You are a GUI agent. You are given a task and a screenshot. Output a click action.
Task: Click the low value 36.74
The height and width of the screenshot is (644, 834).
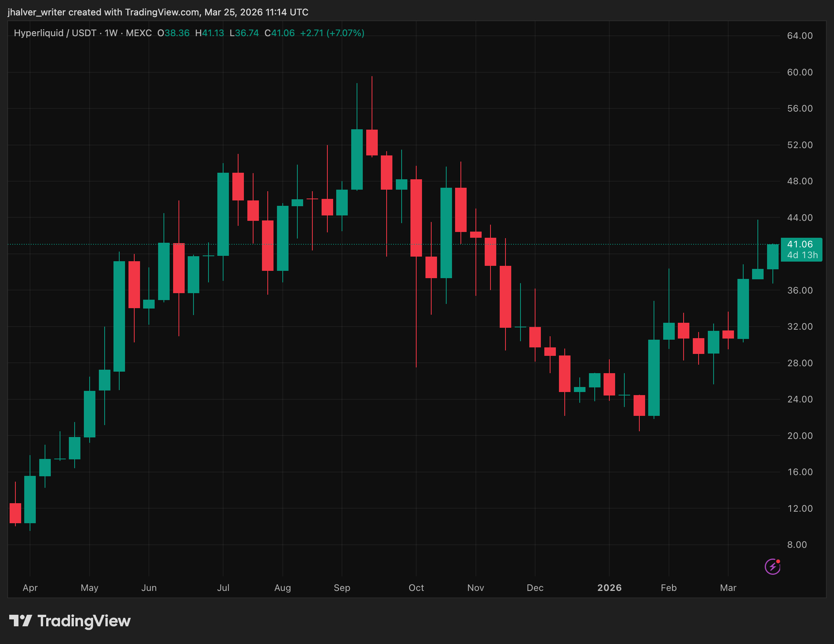pyautogui.click(x=247, y=33)
